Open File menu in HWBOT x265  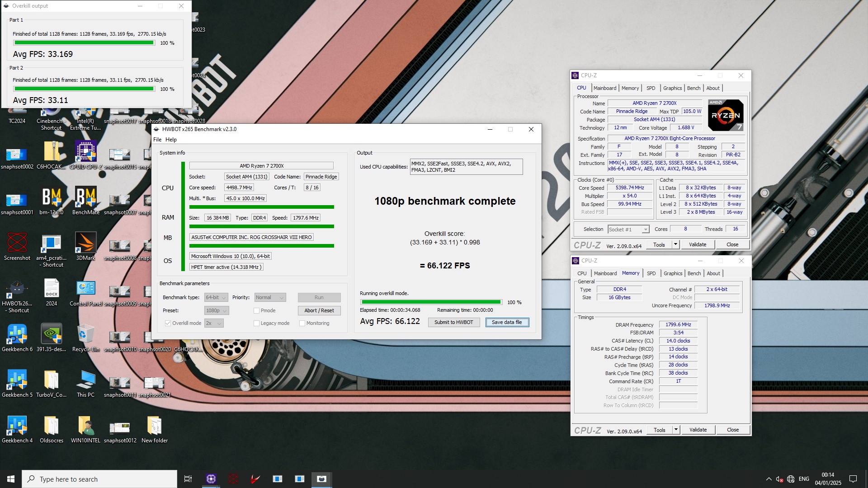[x=157, y=140]
